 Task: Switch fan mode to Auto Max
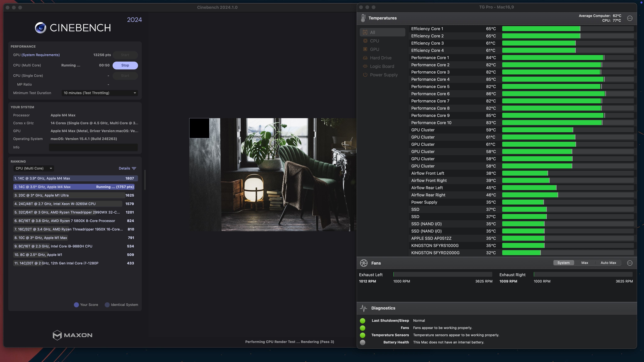coord(608,263)
